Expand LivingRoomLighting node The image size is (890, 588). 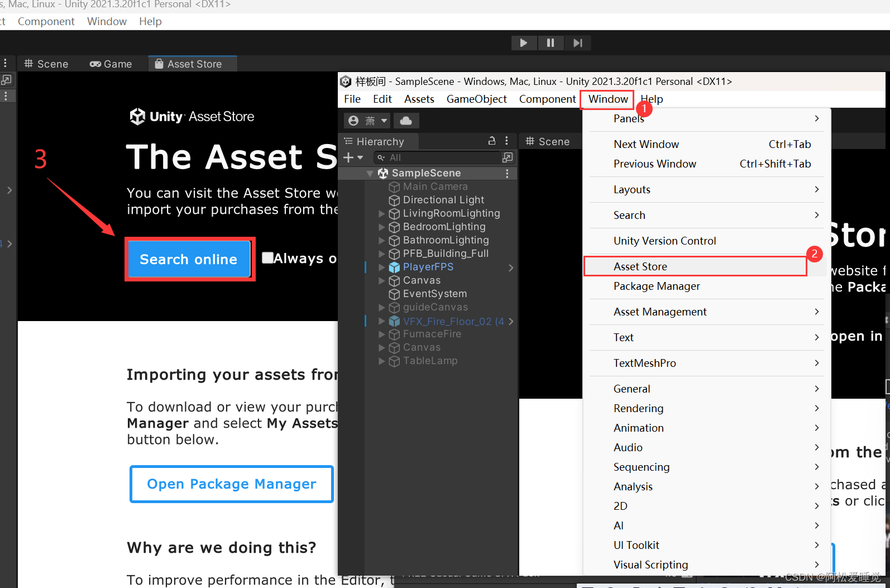coord(382,213)
